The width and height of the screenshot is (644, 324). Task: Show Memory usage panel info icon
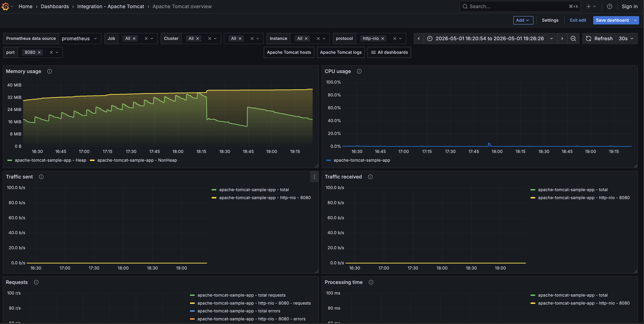pyautogui.click(x=50, y=71)
